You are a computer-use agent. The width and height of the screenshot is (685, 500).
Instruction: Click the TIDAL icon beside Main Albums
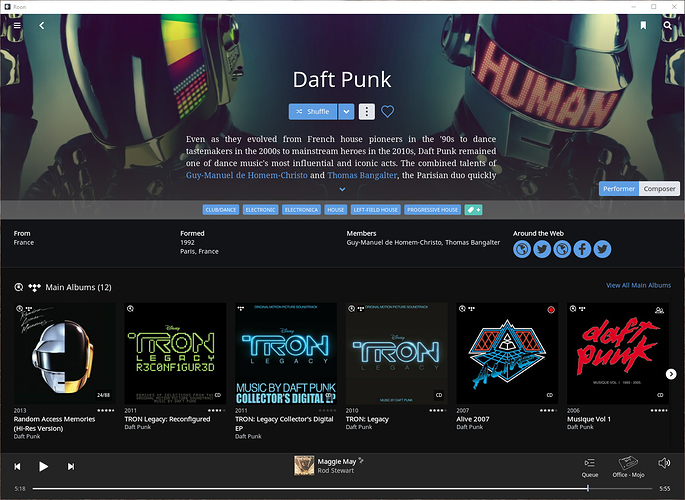[x=34, y=287]
